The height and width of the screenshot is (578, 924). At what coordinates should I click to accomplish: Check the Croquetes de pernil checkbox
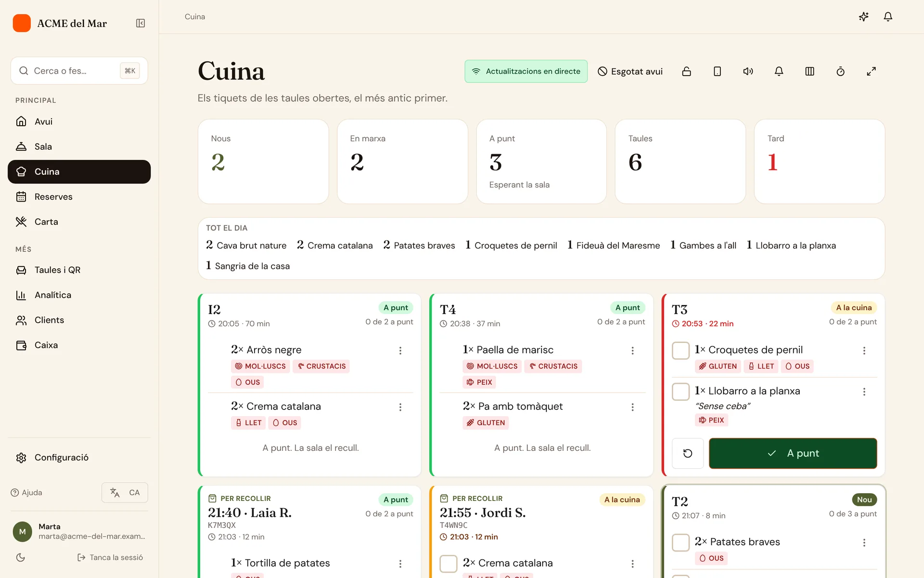point(680,350)
